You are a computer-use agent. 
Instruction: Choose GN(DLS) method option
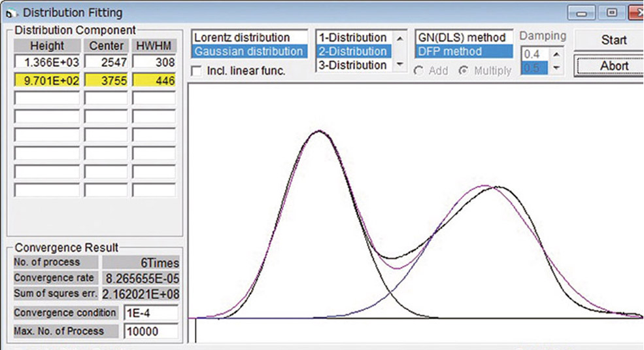pos(464,38)
